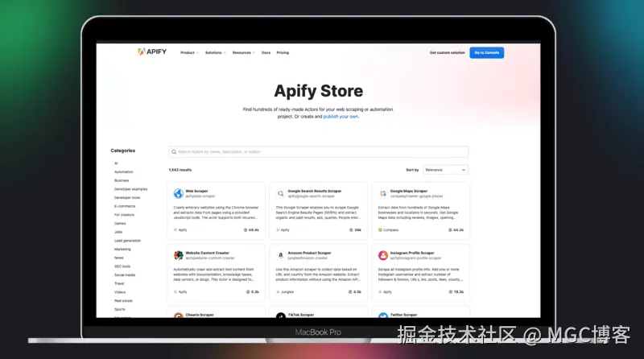Screen dimensions: 644x359
Task: Open the Relevance sort dropdown
Action: pyautogui.click(x=446, y=170)
